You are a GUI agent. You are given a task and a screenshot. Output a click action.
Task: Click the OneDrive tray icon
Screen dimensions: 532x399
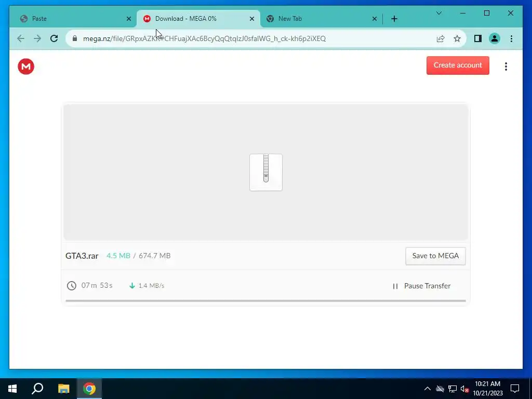(440, 389)
